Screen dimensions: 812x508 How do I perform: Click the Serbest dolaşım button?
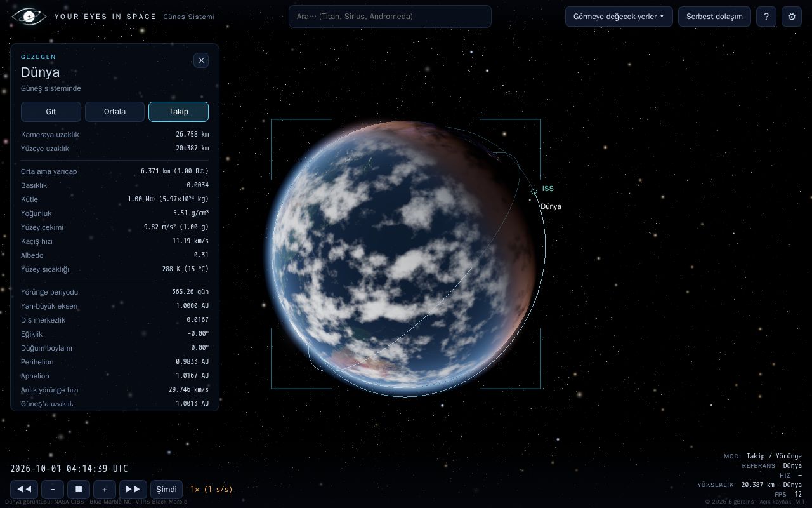[714, 17]
